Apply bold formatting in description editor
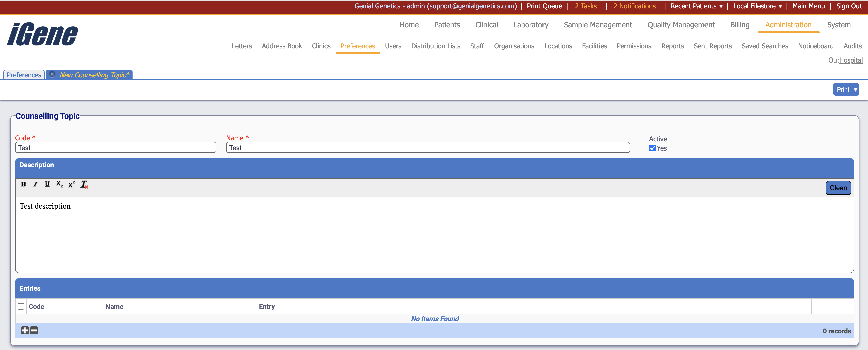Image resolution: width=868 pixels, height=350 pixels. pyautogui.click(x=23, y=184)
